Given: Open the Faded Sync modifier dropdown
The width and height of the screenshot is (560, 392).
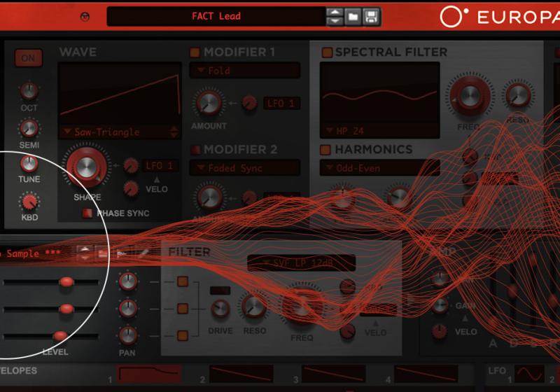Looking at the screenshot, I should point(244,168).
